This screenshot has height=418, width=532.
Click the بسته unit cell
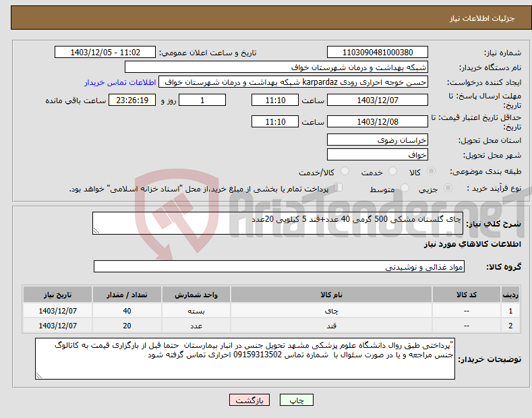pos(196,311)
